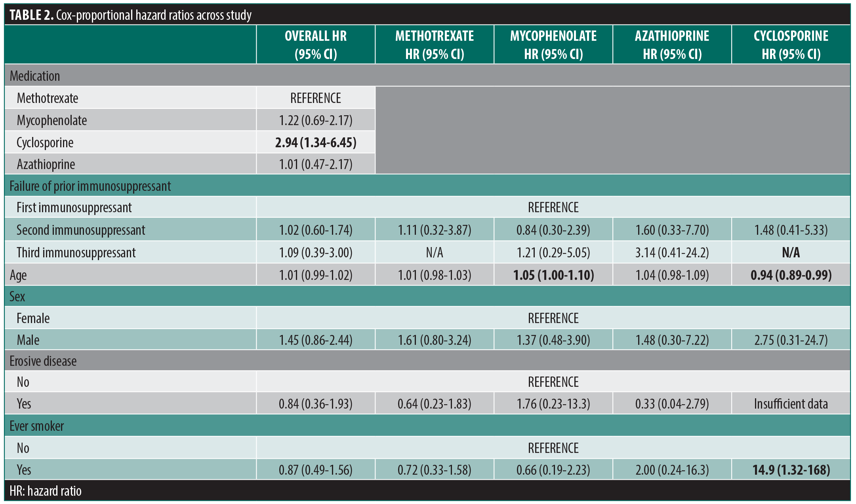
Task: Click the 3.14 (0.41-24.2) cell
Action: click(x=672, y=253)
